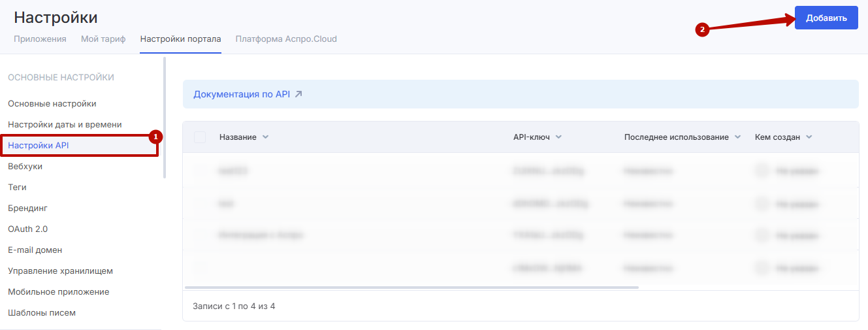Open the OAuth 2.0 settings item

27,229
